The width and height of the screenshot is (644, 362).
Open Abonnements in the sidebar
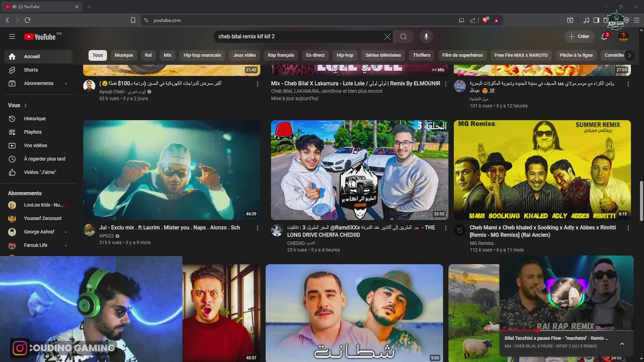tap(39, 83)
